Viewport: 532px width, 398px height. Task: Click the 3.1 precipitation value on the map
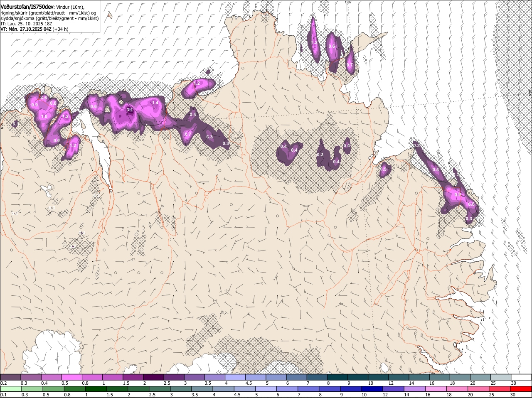(129, 110)
